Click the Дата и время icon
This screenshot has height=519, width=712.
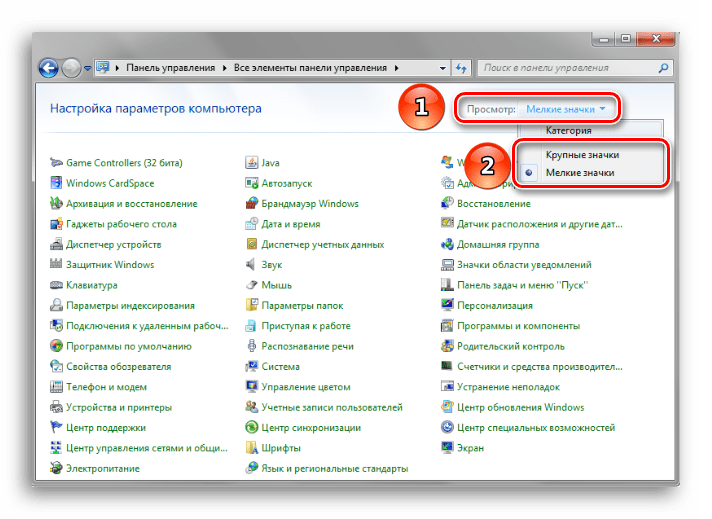(251, 224)
